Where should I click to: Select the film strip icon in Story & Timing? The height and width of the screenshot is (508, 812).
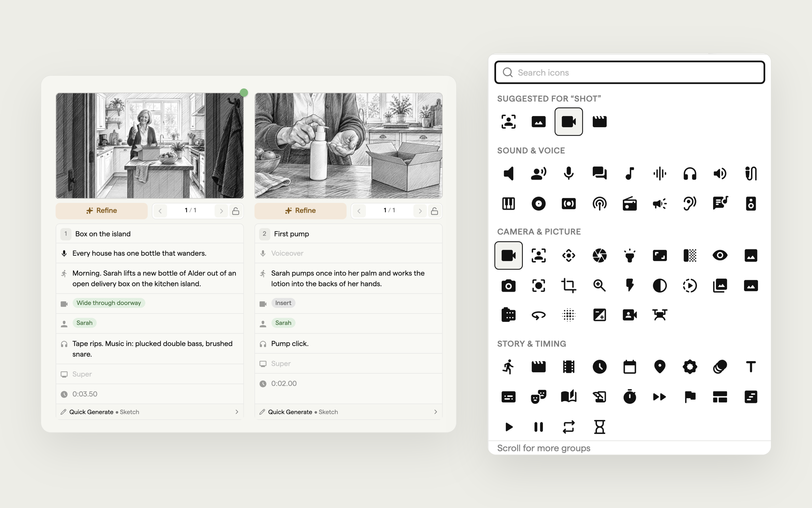click(x=568, y=367)
